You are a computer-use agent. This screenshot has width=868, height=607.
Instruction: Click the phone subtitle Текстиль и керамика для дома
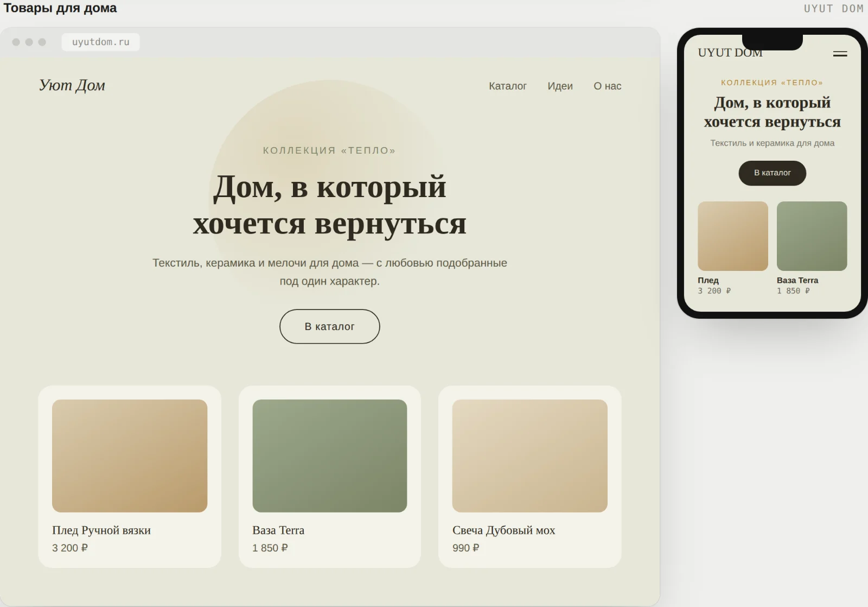click(x=773, y=143)
